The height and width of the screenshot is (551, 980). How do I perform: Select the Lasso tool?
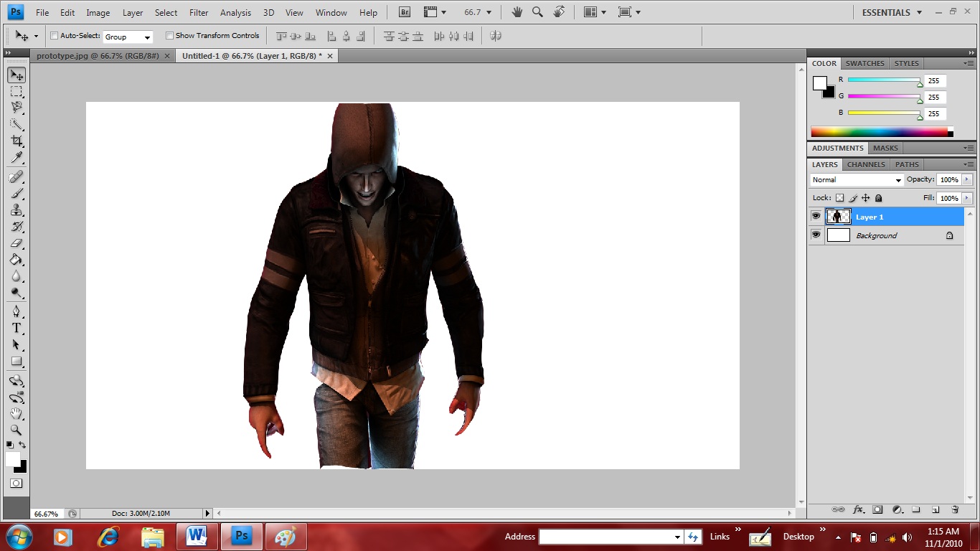point(17,108)
